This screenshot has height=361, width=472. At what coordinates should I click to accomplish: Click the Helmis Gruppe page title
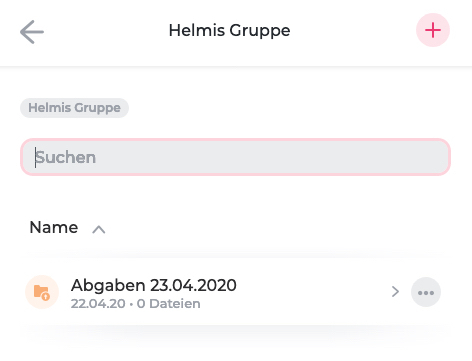point(229,30)
